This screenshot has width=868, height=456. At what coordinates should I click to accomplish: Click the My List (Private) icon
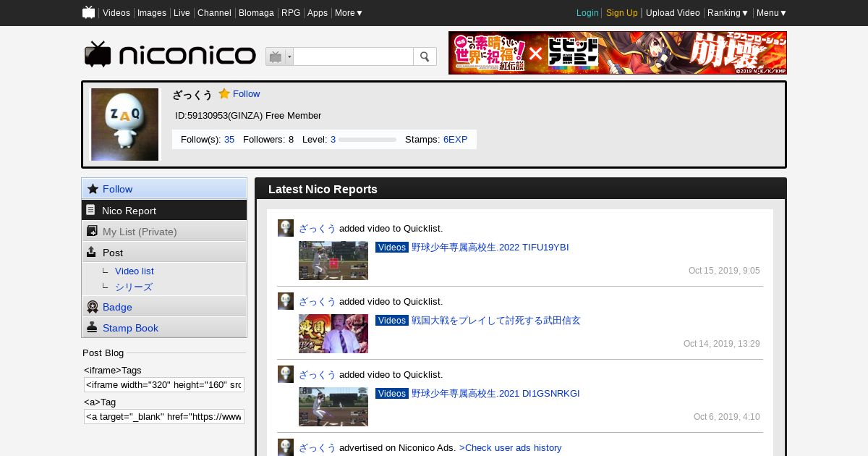pos(92,231)
